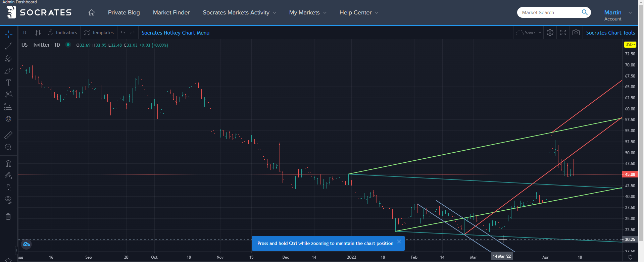Take a chart snapshot with camera icon
Screen dimensions: 644x262
tap(576, 33)
